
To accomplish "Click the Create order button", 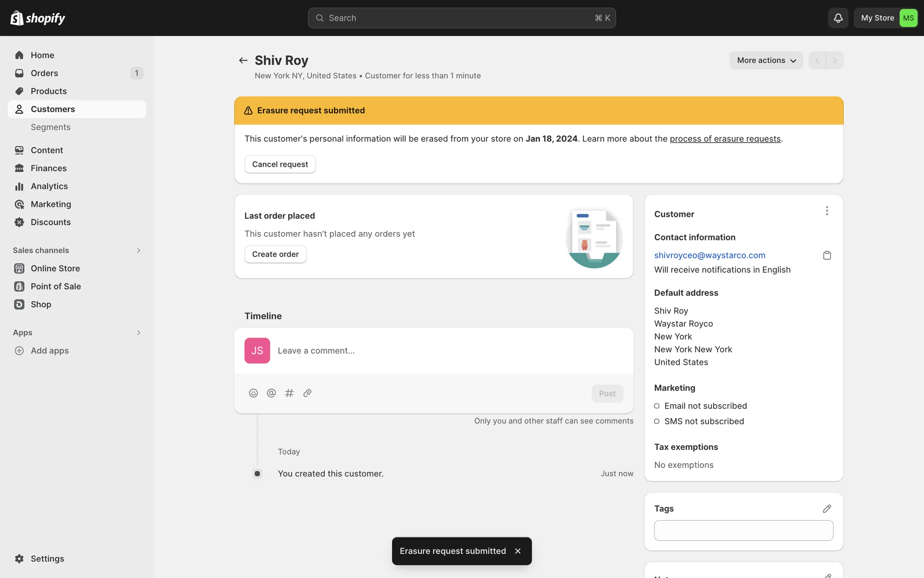I will (275, 254).
